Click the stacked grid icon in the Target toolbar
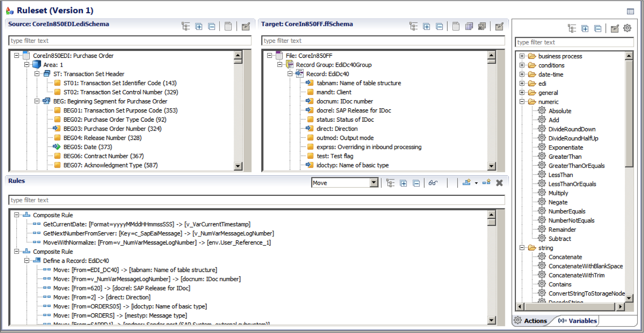644x333 pixels. tap(482, 26)
